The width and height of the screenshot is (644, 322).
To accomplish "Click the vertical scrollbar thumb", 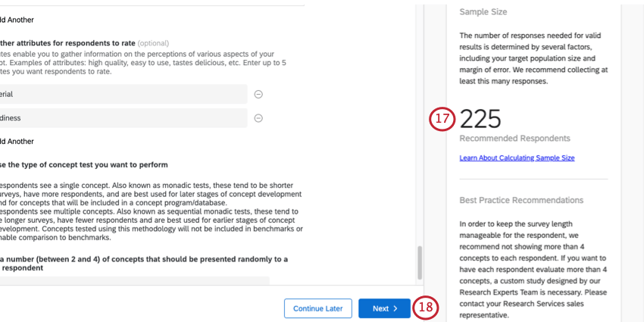I will [x=417, y=262].
